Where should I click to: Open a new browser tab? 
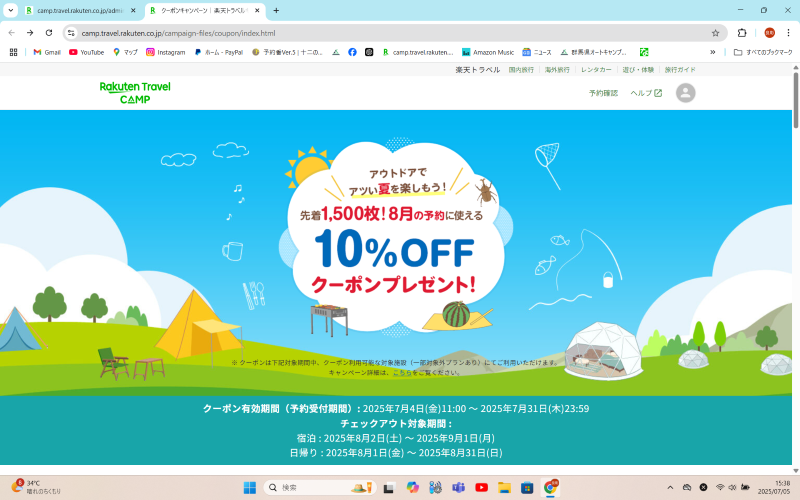(x=276, y=10)
